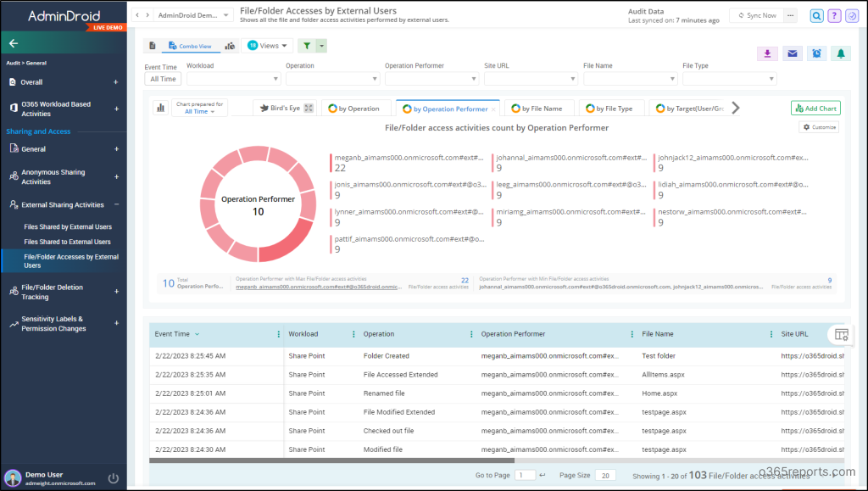Open the AdminDroid Demo tenant dropdown
The width and height of the screenshot is (868, 491).
click(x=192, y=15)
